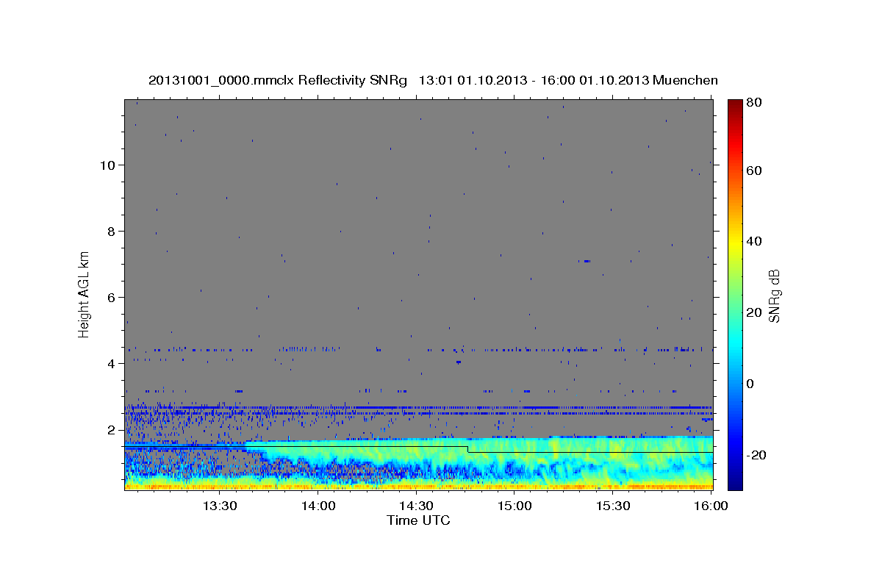Click the height tick label 2
Viewport: 882px width, 588px height.
pyautogui.click(x=112, y=429)
